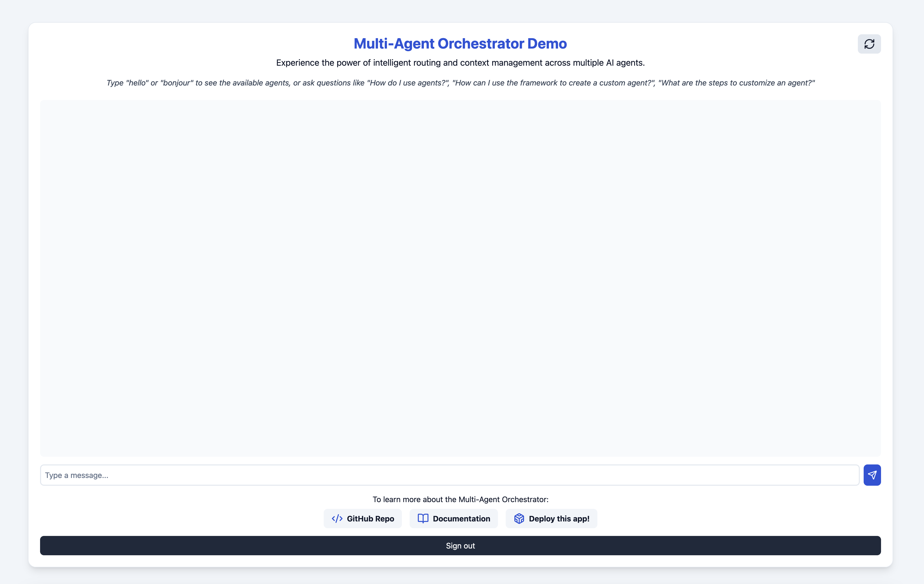Select the Deploy this app! link
The image size is (924, 584).
[x=559, y=519]
